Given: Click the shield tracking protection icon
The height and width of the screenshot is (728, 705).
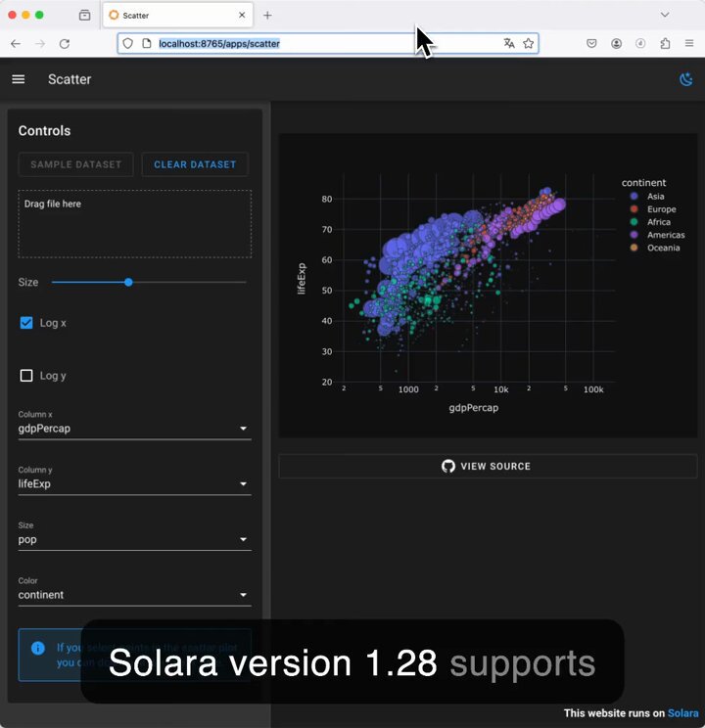Looking at the screenshot, I should tap(128, 44).
